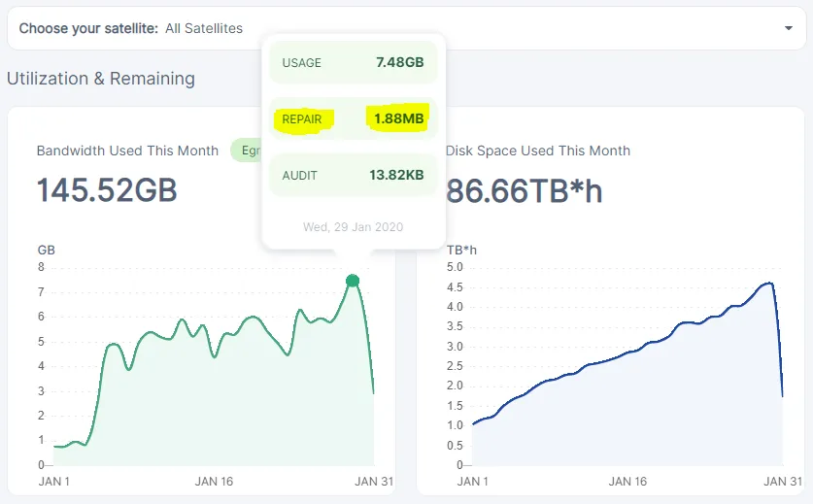Click the tooltip date Wed, 29 Jan 2020

[x=353, y=227]
